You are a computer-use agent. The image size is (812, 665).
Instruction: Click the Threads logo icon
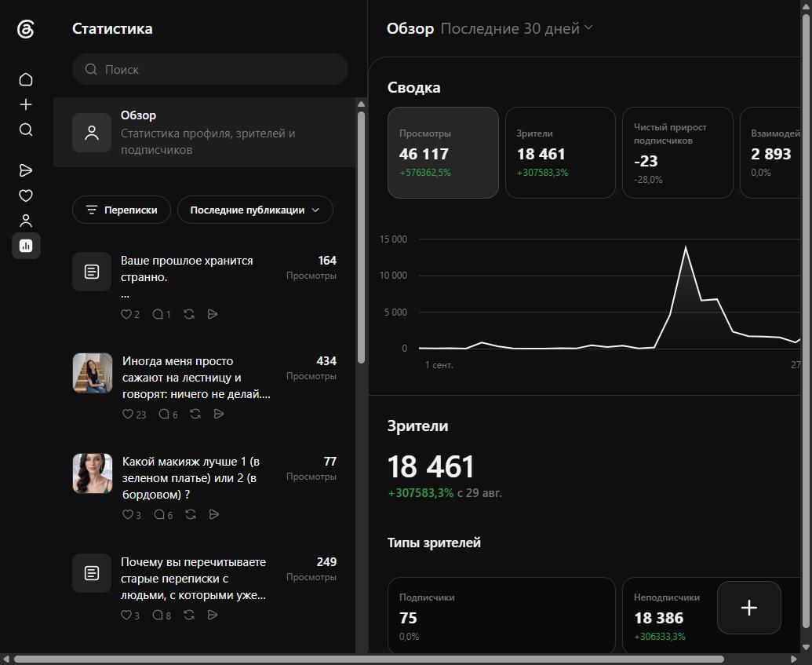25,29
